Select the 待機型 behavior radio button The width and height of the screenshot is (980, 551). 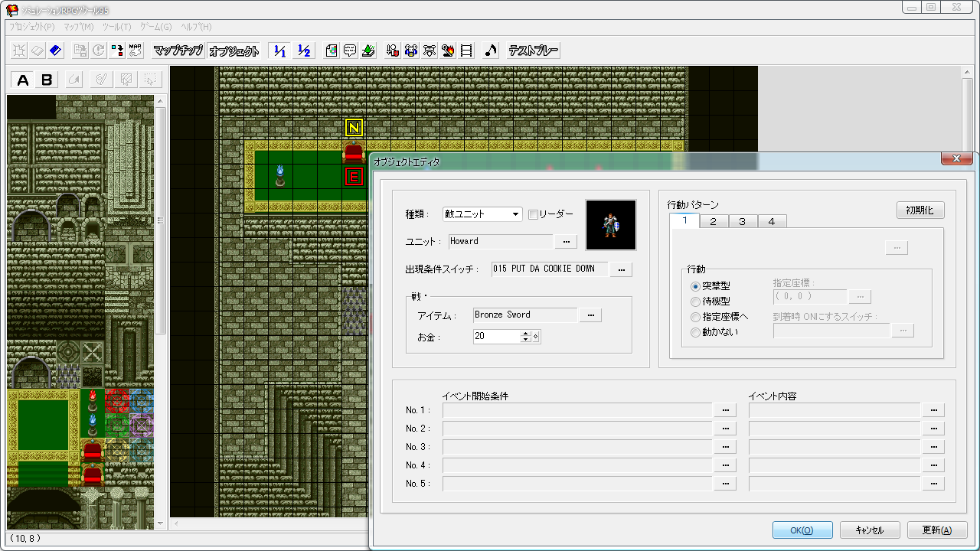(x=695, y=302)
